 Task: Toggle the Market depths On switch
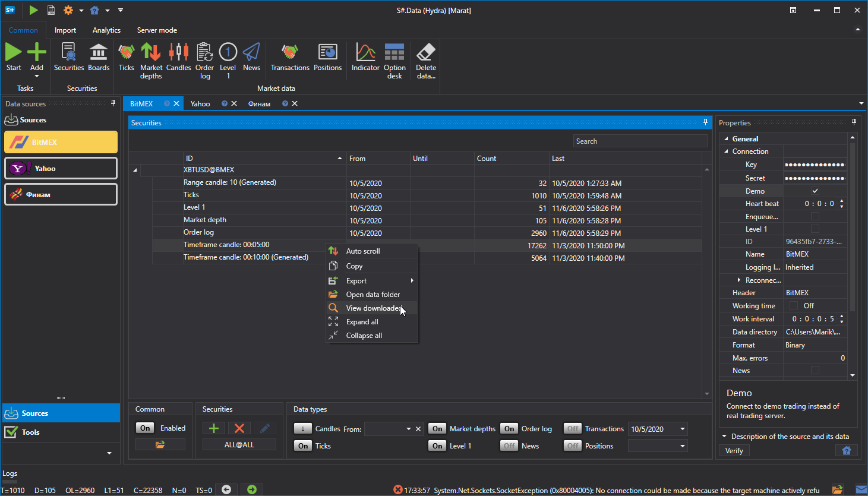437,429
